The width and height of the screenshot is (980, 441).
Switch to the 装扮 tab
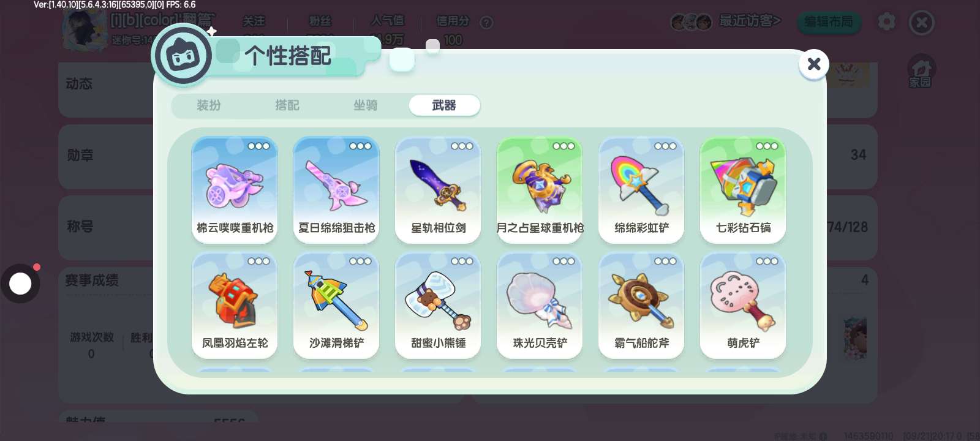(x=209, y=105)
